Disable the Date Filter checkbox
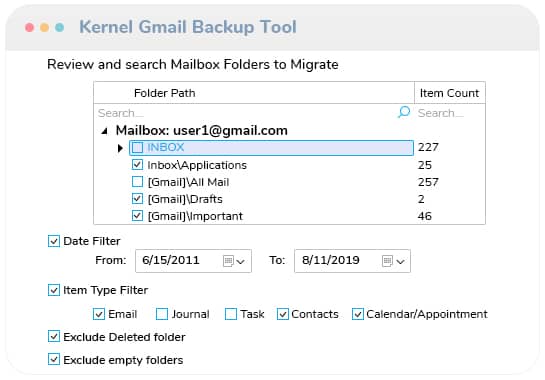Viewport: 545px width, 380px height. [54, 241]
